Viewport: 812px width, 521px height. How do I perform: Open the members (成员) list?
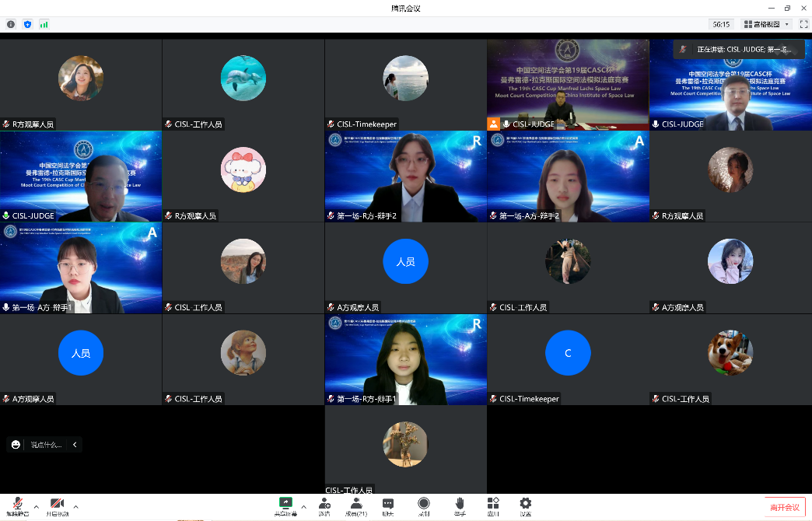tap(355, 506)
